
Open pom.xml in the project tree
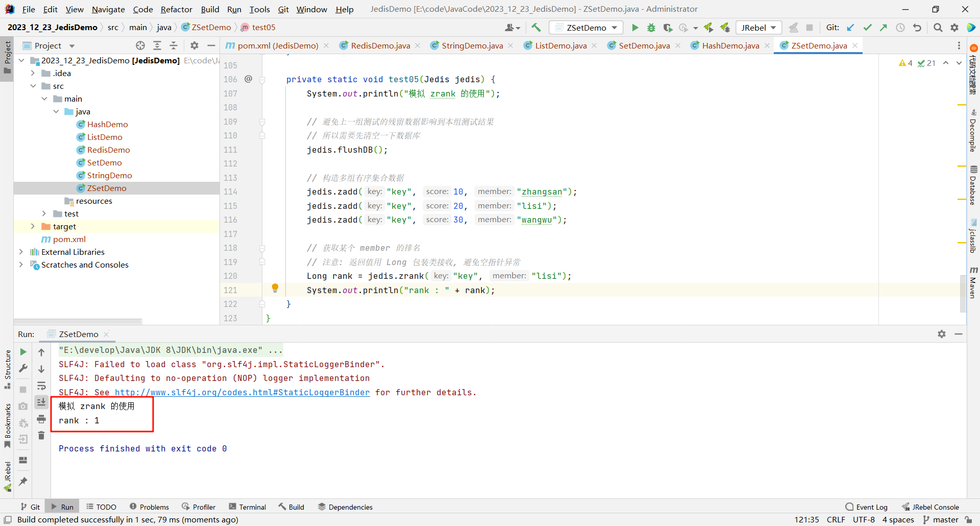[x=69, y=239]
